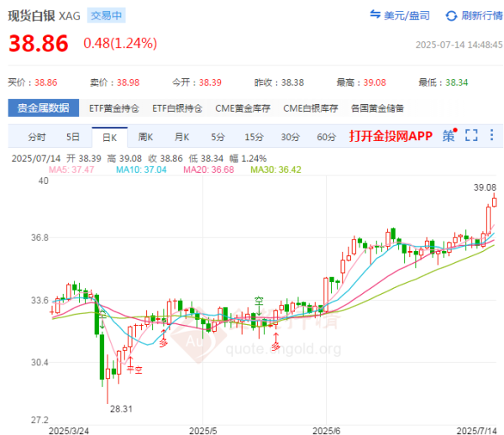The width and height of the screenshot is (504, 435).
Task: Click the MA5: 37.47 legend
Action: click(71, 170)
